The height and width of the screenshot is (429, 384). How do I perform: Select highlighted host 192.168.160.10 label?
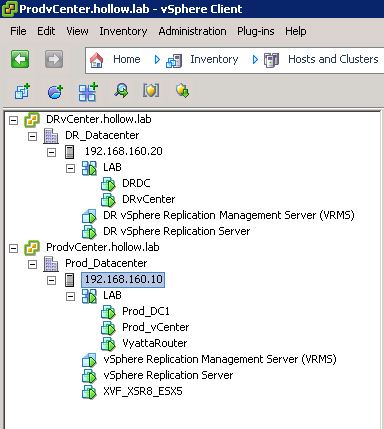[x=123, y=279]
